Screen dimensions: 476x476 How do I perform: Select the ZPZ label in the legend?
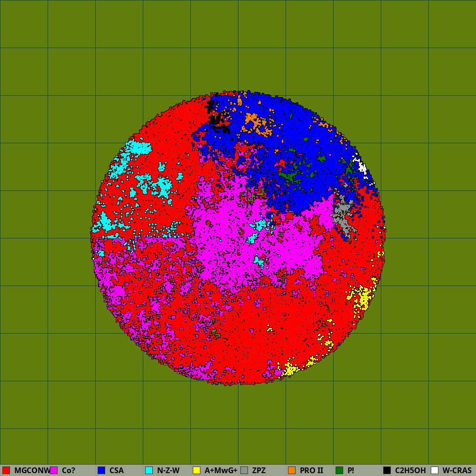click(x=259, y=470)
